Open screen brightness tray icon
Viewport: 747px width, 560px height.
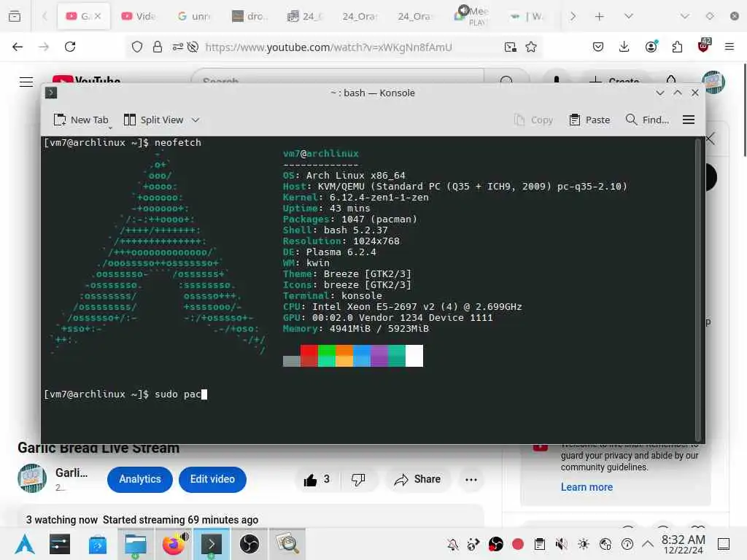pos(584,544)
